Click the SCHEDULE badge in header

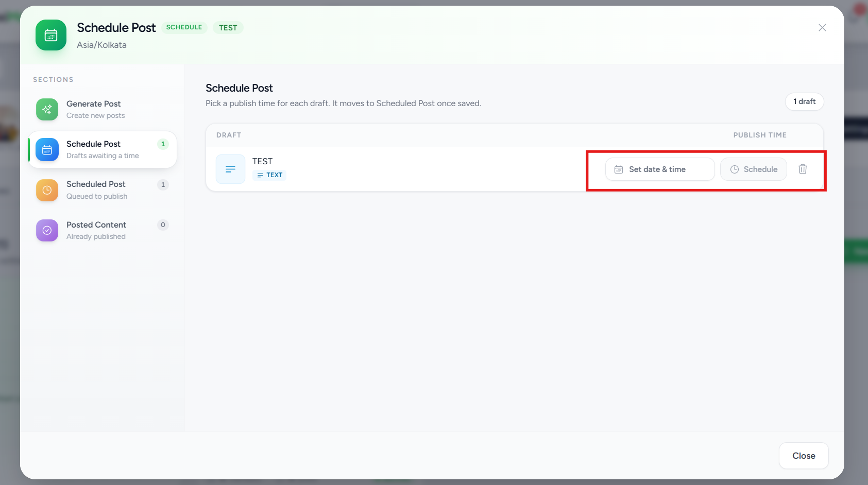tap(184, 27)
